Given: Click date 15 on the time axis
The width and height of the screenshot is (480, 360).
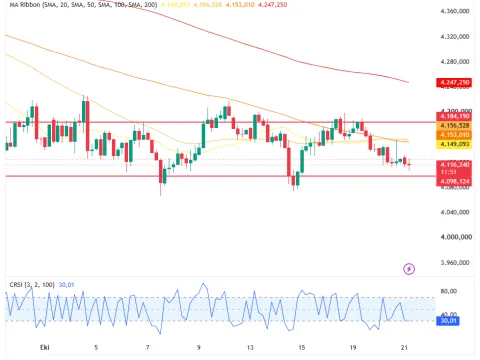Looking at the screenshot, I should [x=301, y=347].
